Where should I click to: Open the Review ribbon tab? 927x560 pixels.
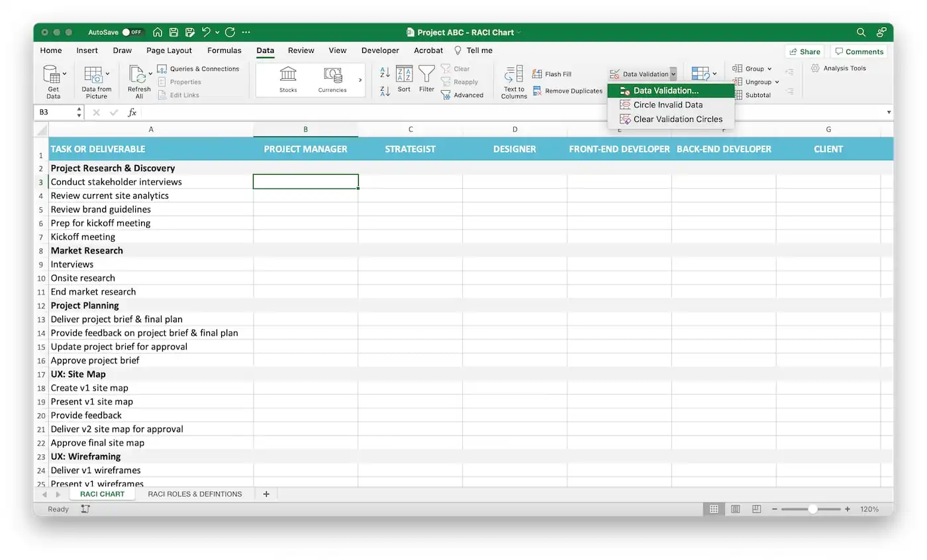point(301,50)
